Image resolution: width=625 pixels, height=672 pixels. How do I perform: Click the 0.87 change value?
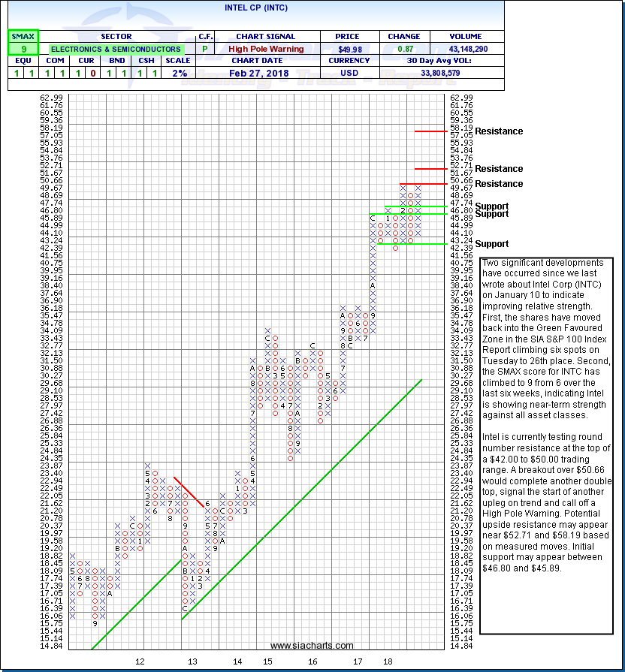403,49
